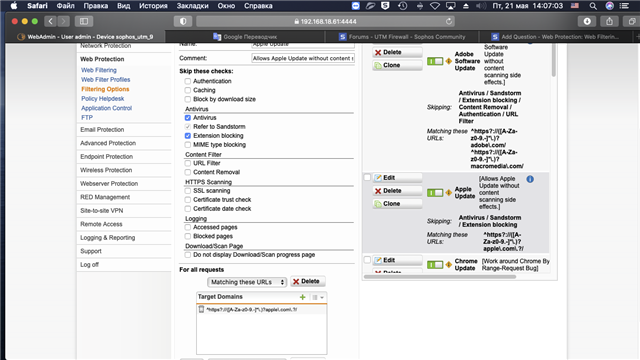640x360 pixels.
Task: Toggle Adobe Software Update status switch
Action: (x=435, y=61)
